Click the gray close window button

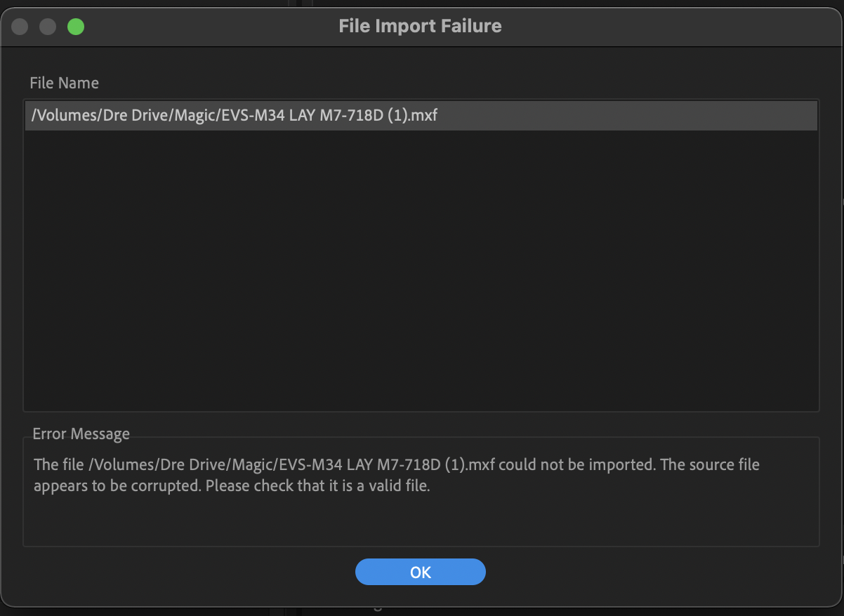(x=20, y=27)
